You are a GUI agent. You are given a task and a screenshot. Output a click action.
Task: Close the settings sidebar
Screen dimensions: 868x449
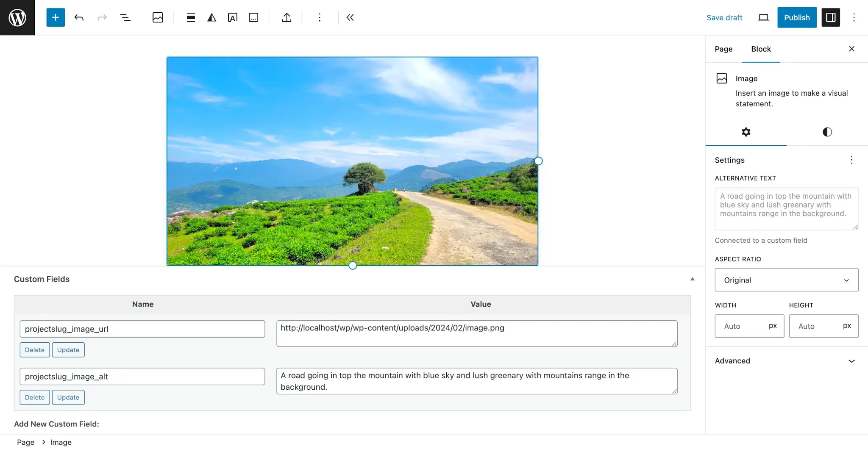click(851, 49)
